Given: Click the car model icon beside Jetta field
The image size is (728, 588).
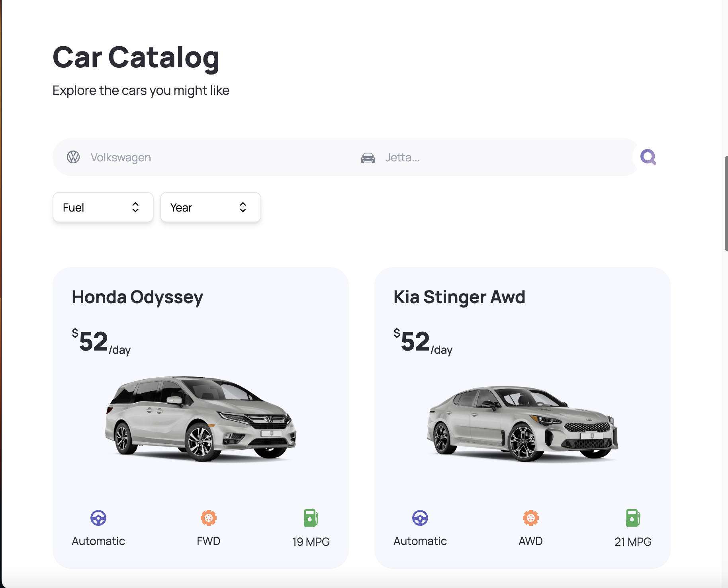Looking at the screenshot, I should coord(368,158).
